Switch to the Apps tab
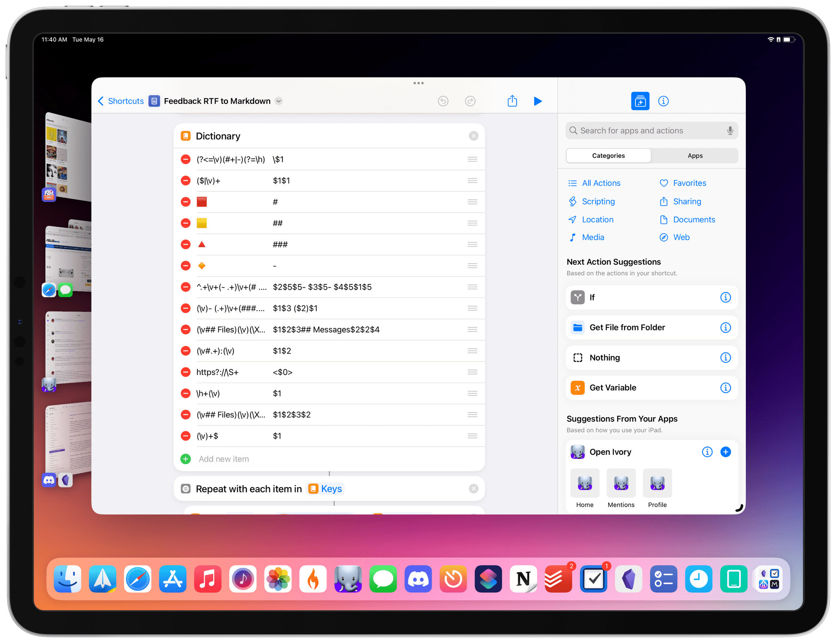 coord(695,156)
